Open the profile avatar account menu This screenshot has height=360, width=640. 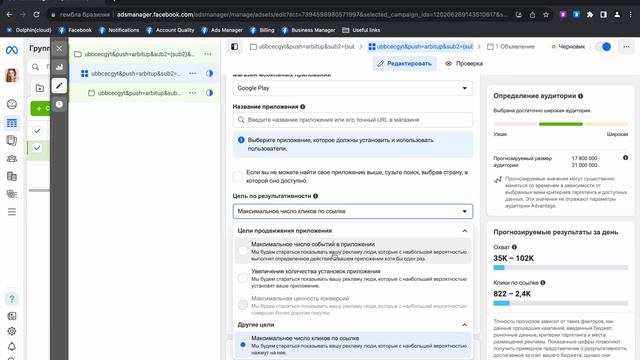click(11, 75)
